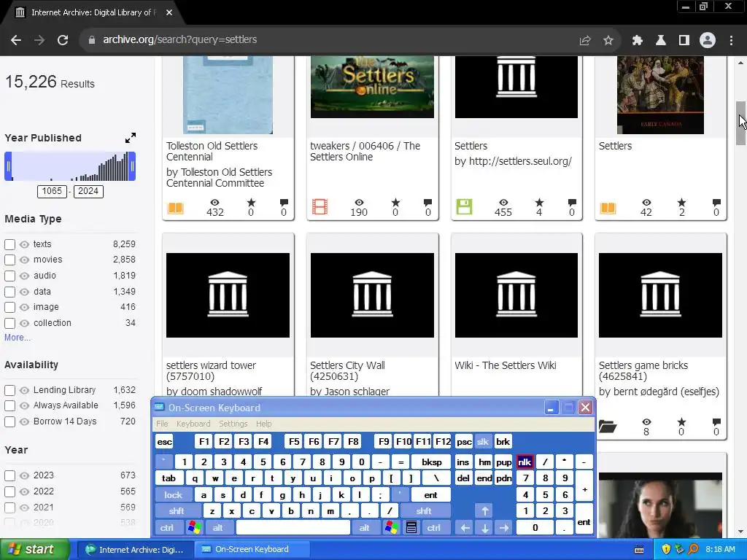747x560 pixels.
Task: Check the data media type checkbox
Action: point(9,292)
